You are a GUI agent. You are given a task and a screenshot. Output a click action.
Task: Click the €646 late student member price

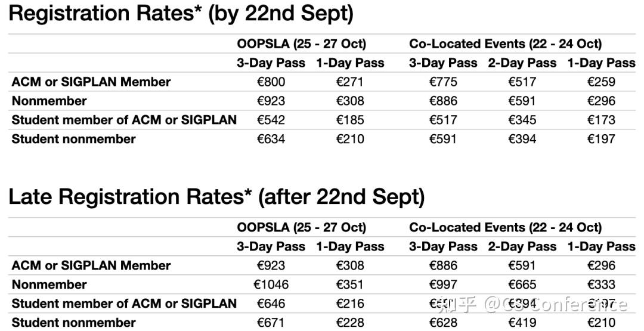[x=271, y=304]
